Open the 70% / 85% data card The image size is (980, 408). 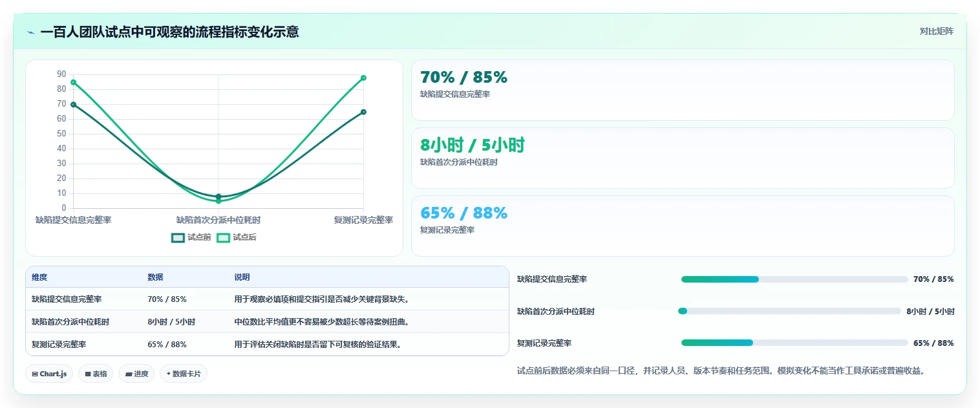tap(683, 90)
